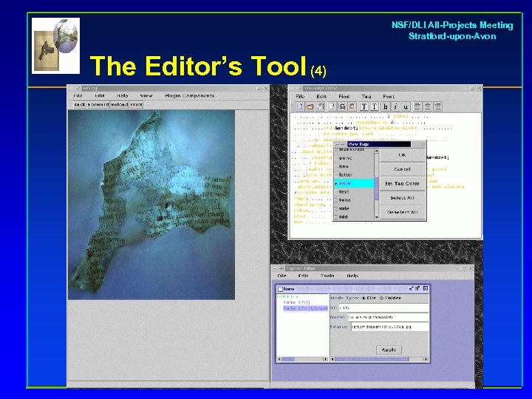Screen dimensions: 532x399
Task: Click the Source input field
Action: 389,327
